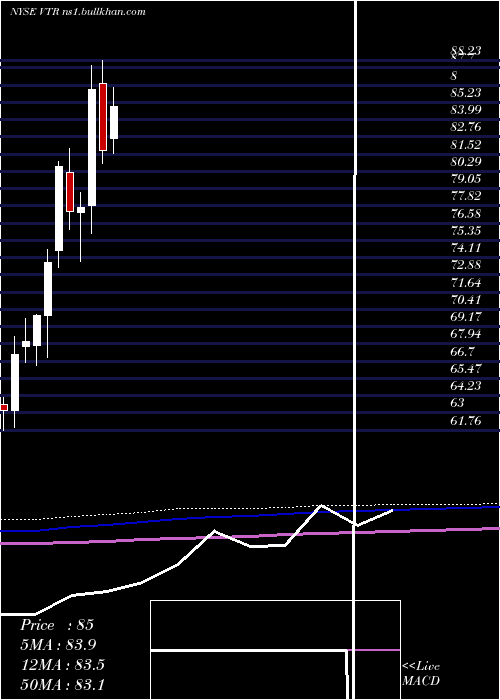Click the Price : 85 readout
Image resolution: width=500 pixels, height=700 pixels.
tap(57, 625)
